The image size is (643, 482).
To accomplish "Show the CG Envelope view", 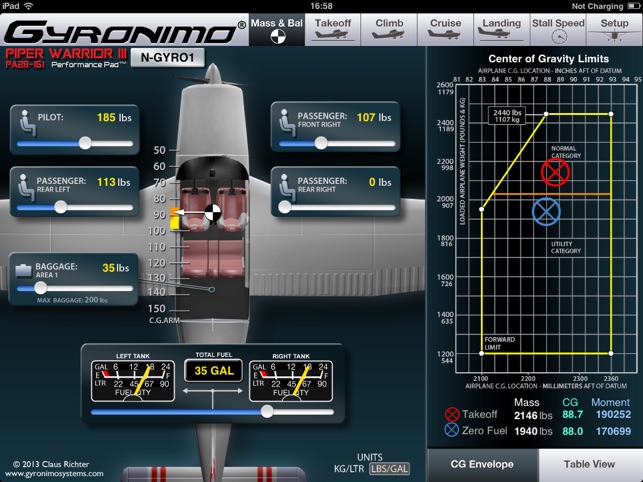I will pos(482,464).
